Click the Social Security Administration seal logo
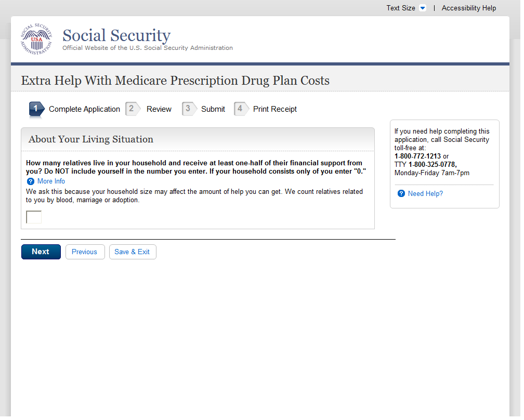 click(36, 39)
